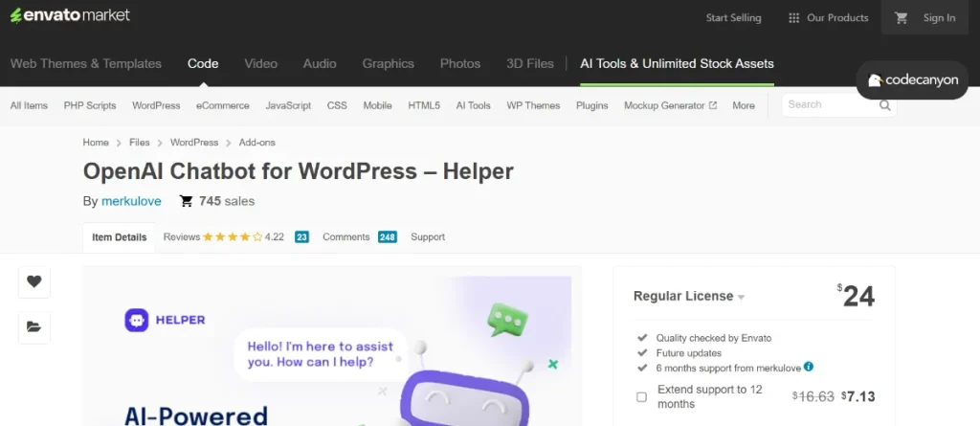The image size is (980, 426).
Task: Click the $7.13 discounted support price
Action: pyautogui.click(x=858, y=396)
